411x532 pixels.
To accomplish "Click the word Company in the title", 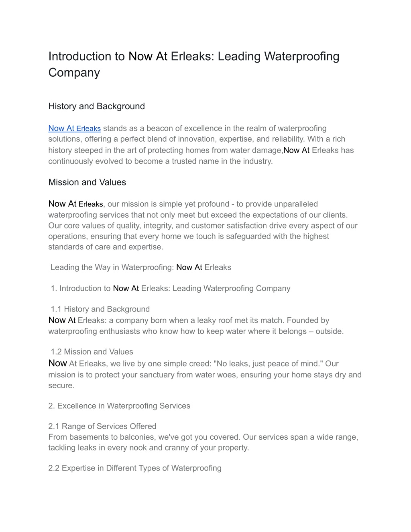I will point(74,73).
